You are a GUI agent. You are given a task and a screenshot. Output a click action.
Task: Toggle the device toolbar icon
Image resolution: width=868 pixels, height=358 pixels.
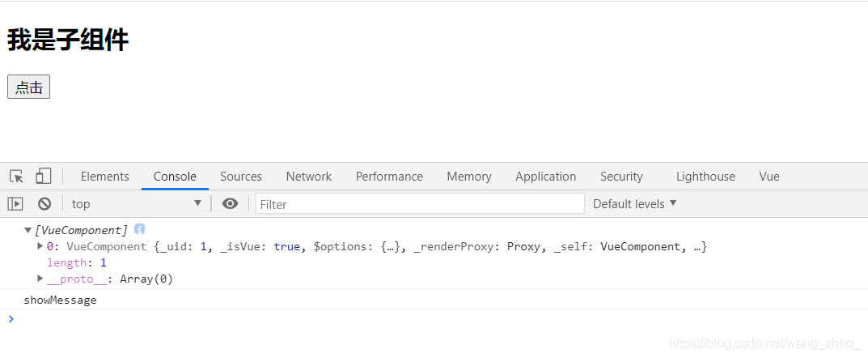tap(43, 177)
